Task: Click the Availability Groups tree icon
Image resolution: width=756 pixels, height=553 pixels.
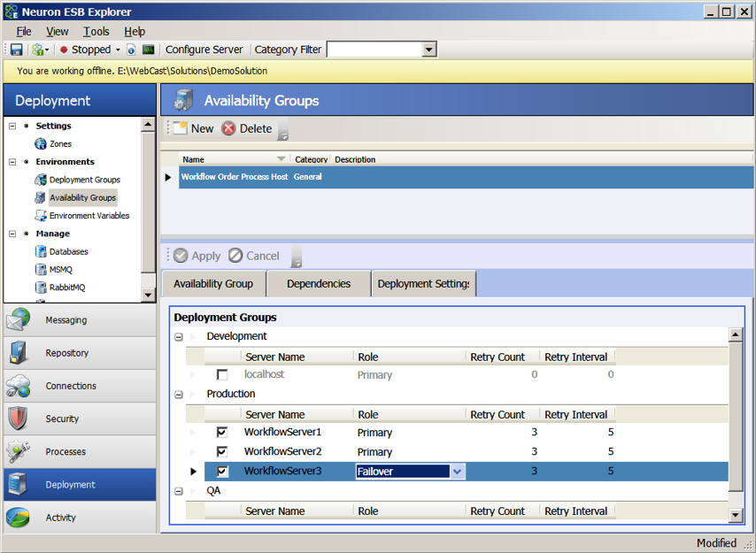Action: click(41, 197)
